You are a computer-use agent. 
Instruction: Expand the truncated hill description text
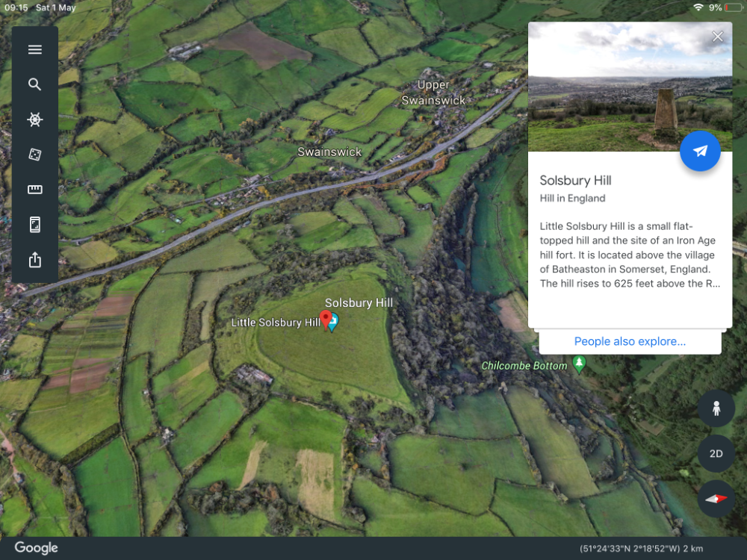[630, 255]
